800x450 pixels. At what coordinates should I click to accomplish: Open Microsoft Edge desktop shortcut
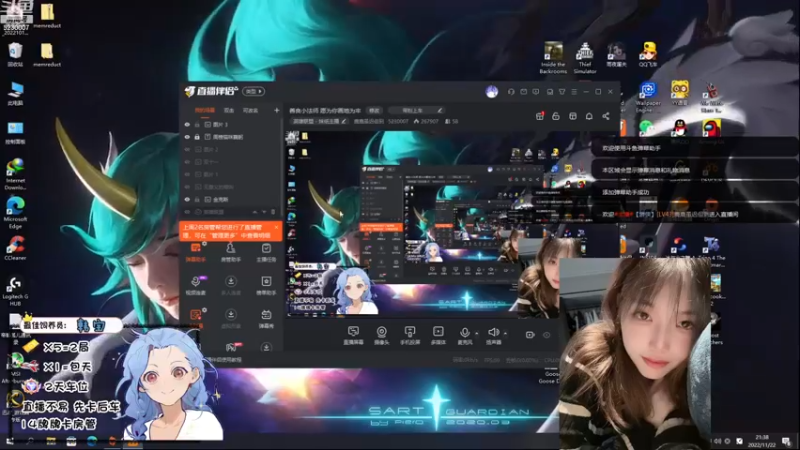[15, 212]
